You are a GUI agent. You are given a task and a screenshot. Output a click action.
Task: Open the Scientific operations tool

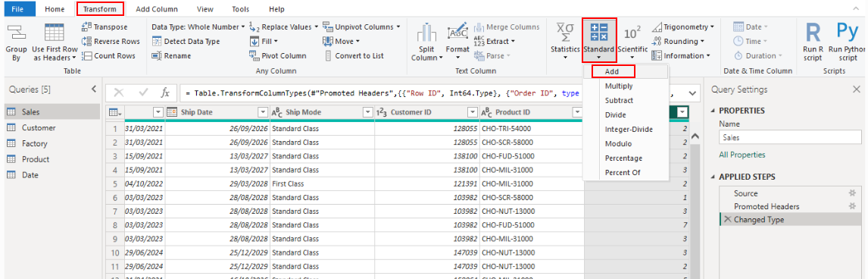tap(632, 42)
